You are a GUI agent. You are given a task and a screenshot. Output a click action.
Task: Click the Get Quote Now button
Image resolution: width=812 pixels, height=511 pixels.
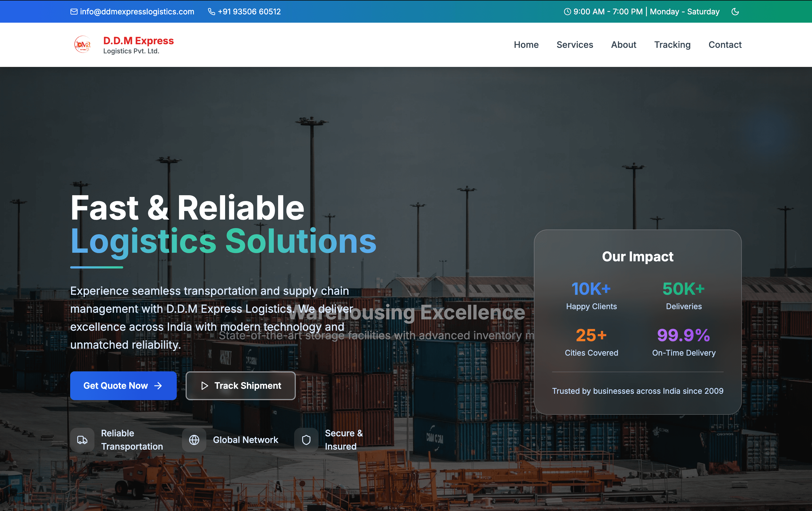pos(123,386)
